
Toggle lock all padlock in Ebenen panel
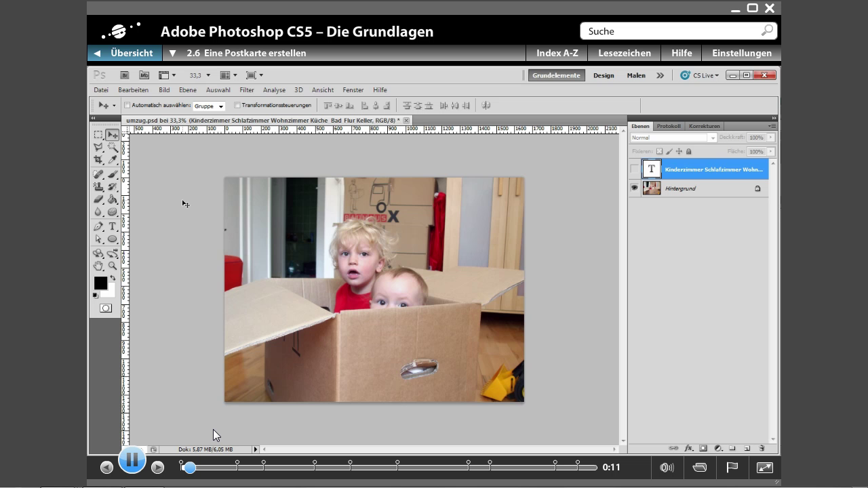point(688,151)
